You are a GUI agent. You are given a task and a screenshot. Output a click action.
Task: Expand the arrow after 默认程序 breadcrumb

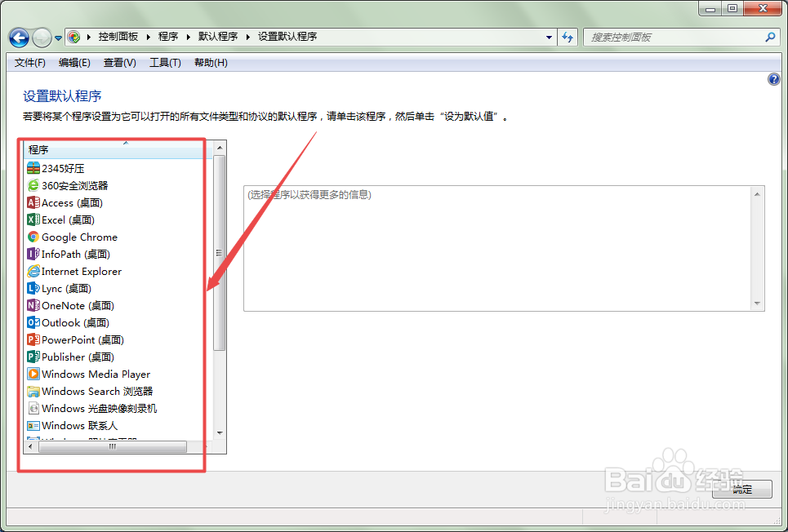click(x=247, y=37)
